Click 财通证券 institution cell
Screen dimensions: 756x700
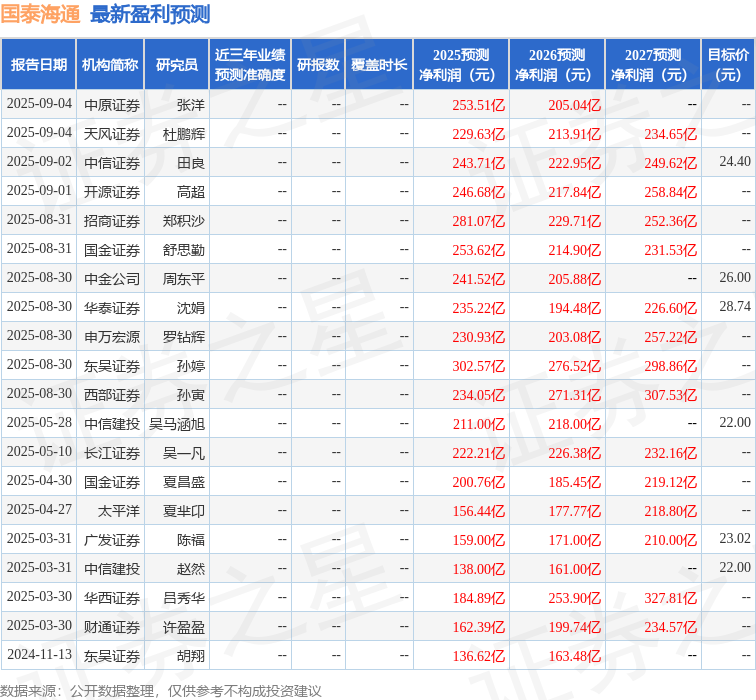point(112,627)
